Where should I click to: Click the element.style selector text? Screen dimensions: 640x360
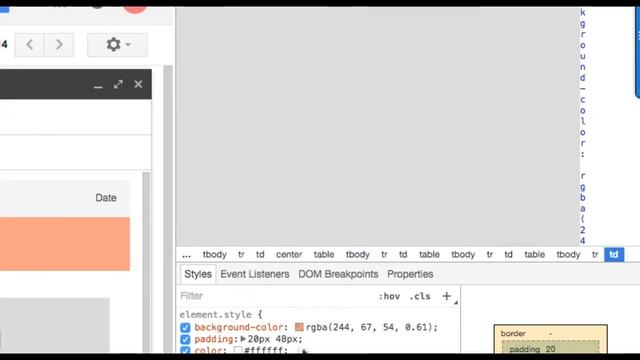(216, 315)
